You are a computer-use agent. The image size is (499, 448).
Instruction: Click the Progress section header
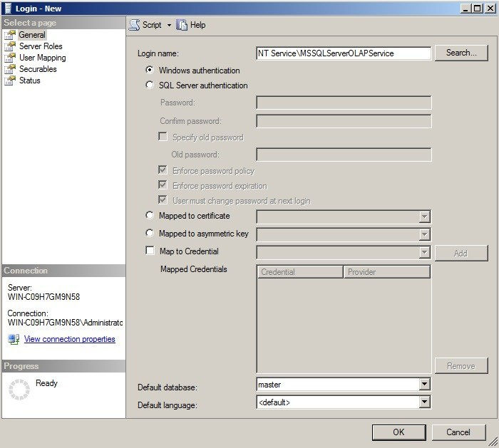click(x=63, y=366)
